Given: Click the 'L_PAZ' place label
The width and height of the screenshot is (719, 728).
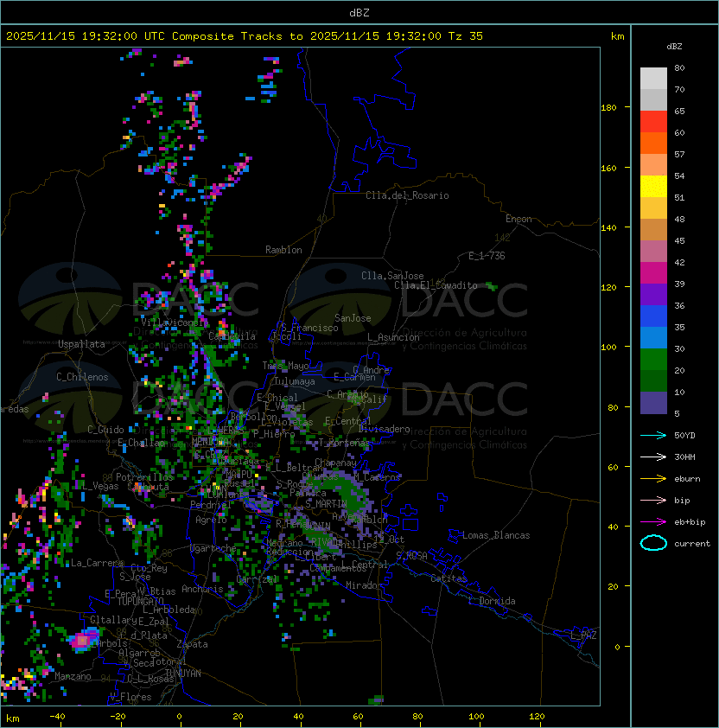Looking at the screenshot, I should 583,635.
